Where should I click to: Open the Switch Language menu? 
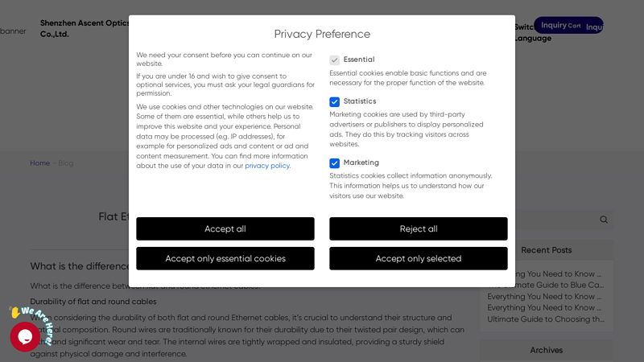pyautogui.click(x=532, y=33)
